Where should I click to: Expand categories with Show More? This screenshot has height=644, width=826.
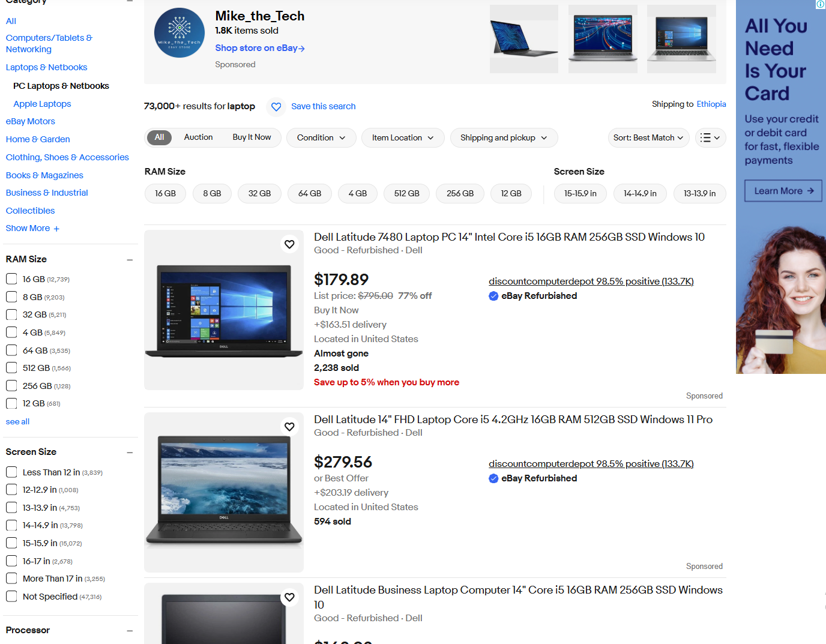click(32, 228)
